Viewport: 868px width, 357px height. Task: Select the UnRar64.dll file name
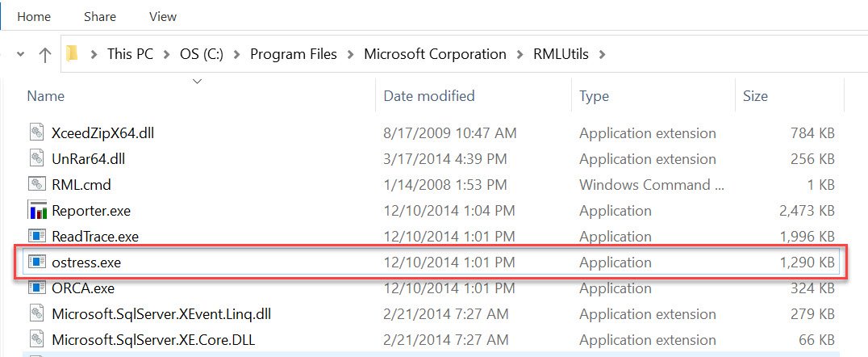[x=88, y=159]
